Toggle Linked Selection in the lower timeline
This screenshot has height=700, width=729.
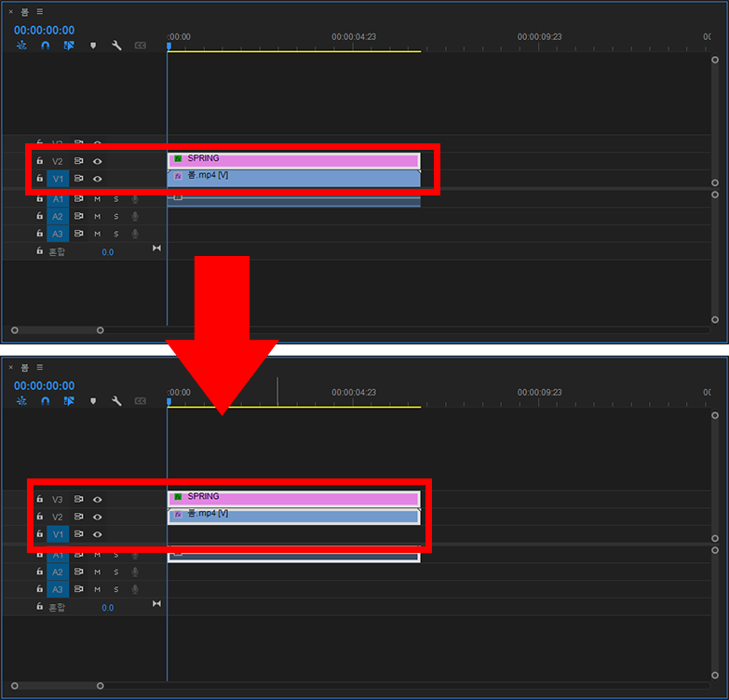69,401
